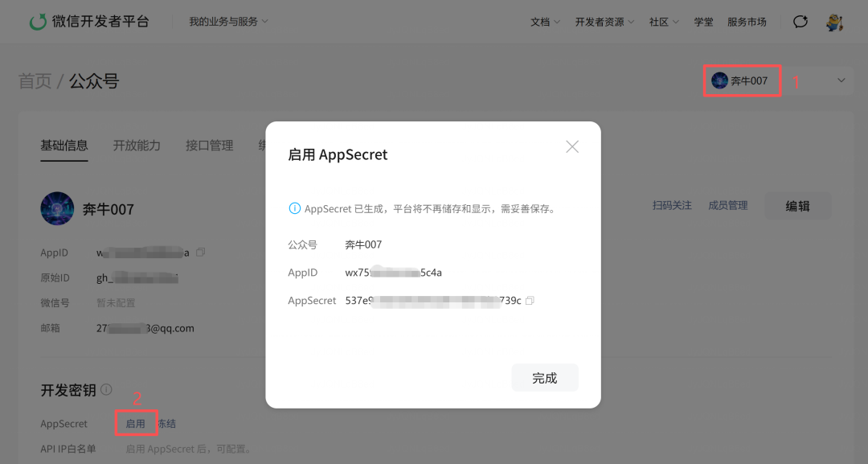Click 公众号 name 奔牛007 in dialog
868x464 pixels.
[x=363, y=244]
